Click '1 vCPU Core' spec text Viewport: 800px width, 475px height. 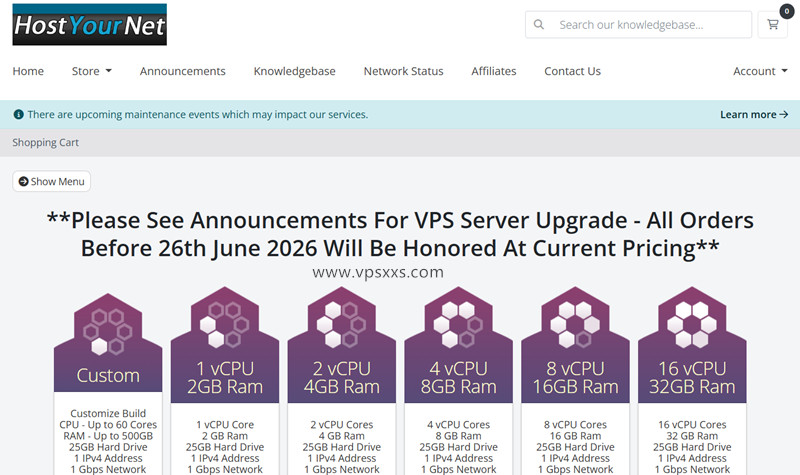(225, 424)
